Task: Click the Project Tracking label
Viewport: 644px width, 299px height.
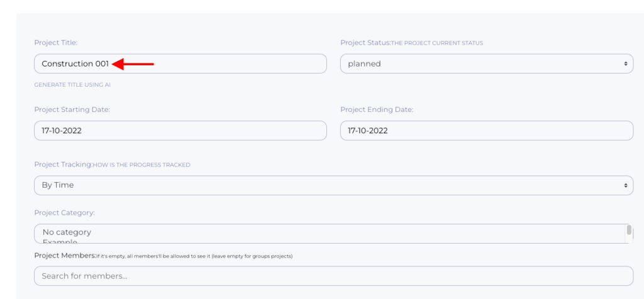Action: [63, 165]
